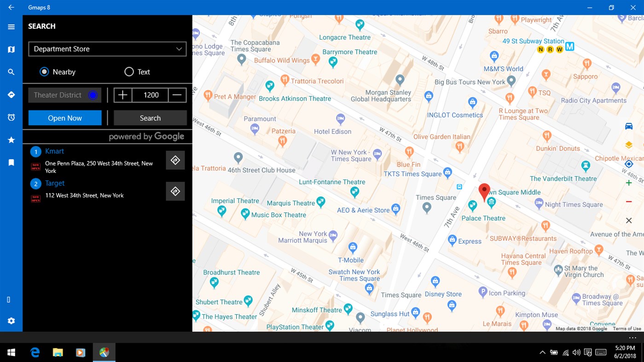Center map on my location

coord(628,163)
